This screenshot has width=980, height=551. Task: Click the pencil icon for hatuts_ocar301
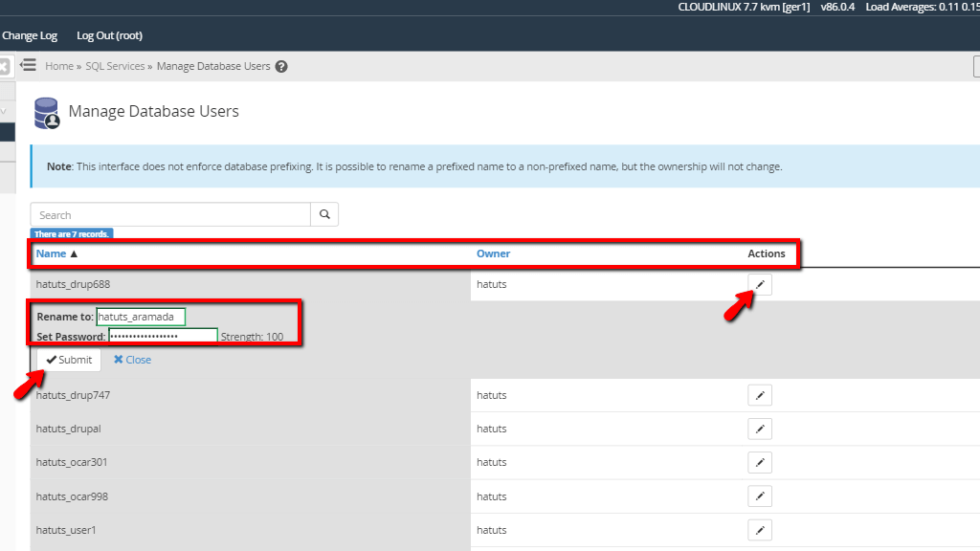[x=759, y=463]
